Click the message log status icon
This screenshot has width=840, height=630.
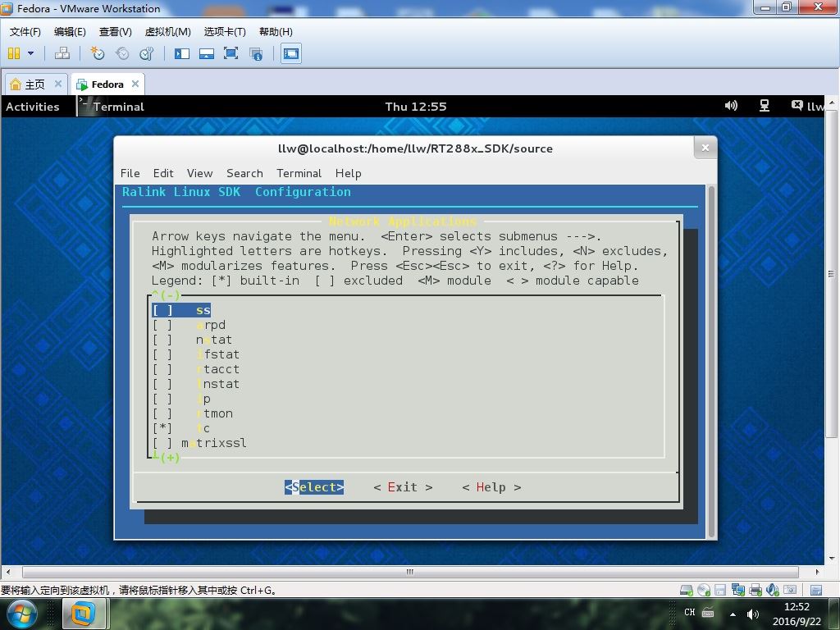816,591
